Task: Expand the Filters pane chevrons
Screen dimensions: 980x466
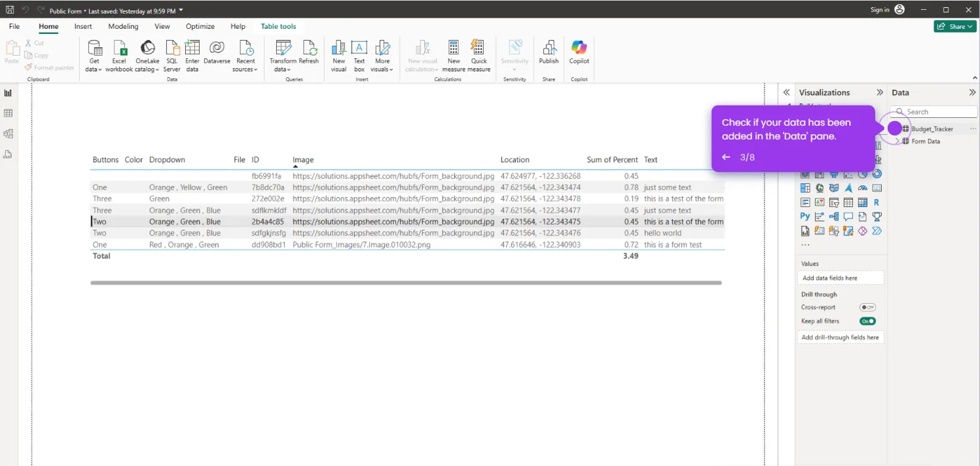Action: tap(786, 92)
